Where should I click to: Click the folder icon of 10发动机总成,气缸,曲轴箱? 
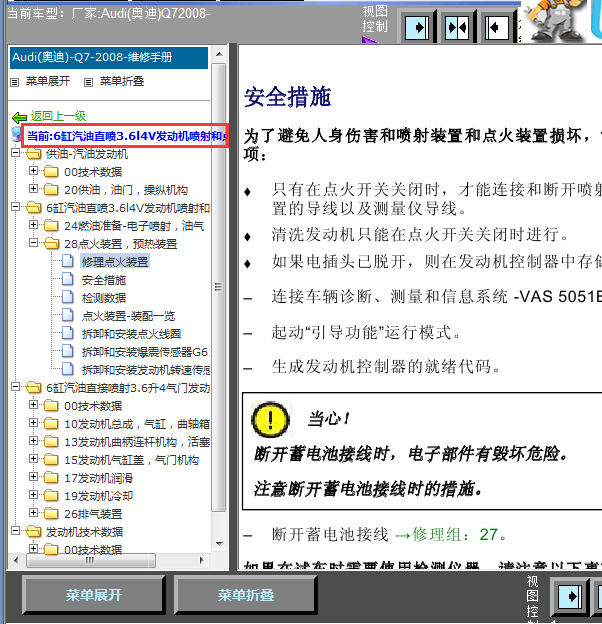51,423
